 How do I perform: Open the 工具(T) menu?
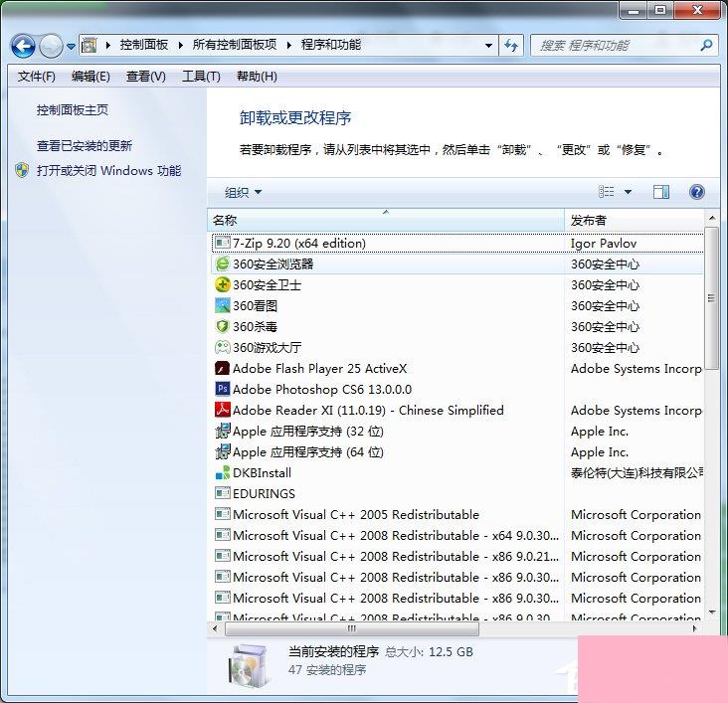click(x=201, y=77)
